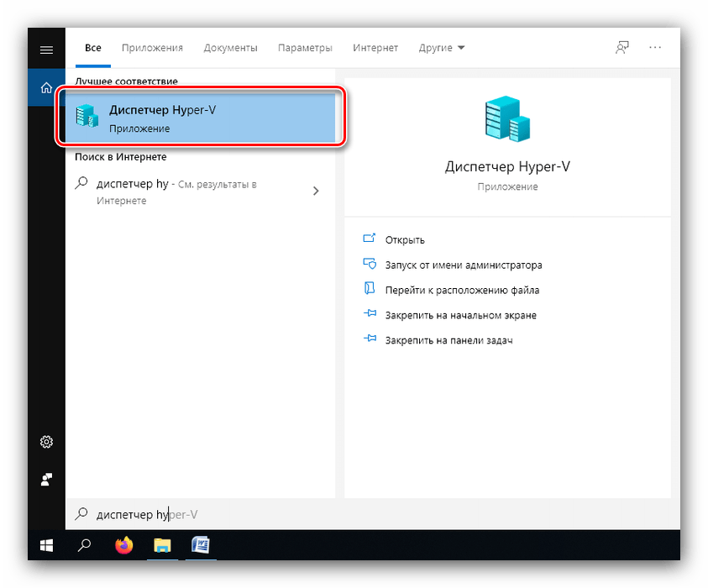This screenshot has width=708, height=588.
Task: Switch to the Приложения tab
Action: 152,48
